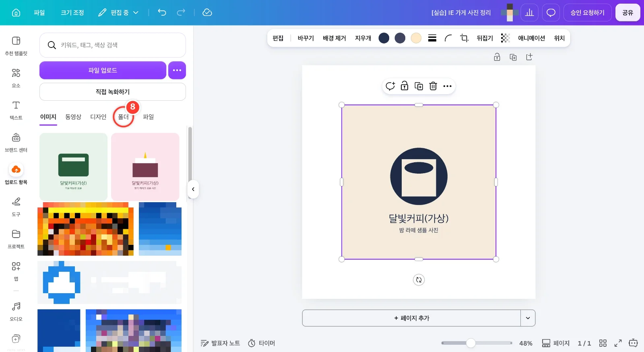Duplicate the selected element from floating toolbar
The width and height of the screenshot is (644, 352).
click(x=419, y=86)
